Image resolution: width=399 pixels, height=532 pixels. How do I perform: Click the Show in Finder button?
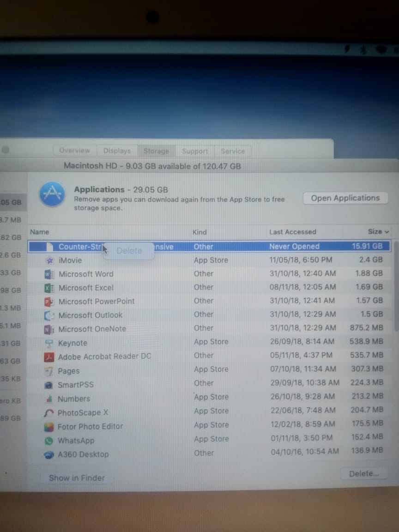77,478
